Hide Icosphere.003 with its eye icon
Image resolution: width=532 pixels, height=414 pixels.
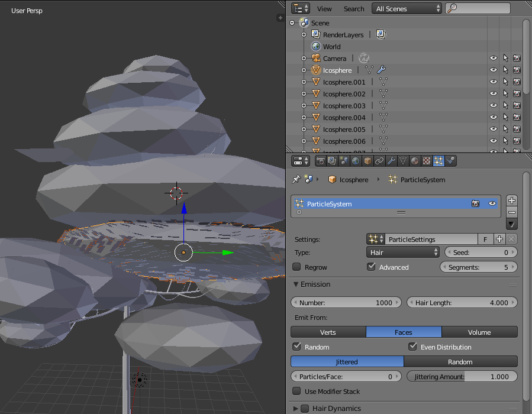coord(494,105)
